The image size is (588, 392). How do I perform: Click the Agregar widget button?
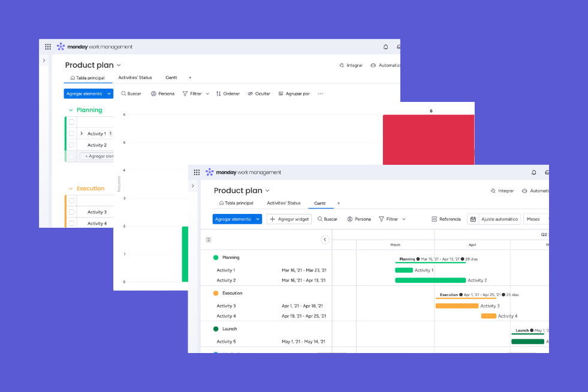click(290, 219)
